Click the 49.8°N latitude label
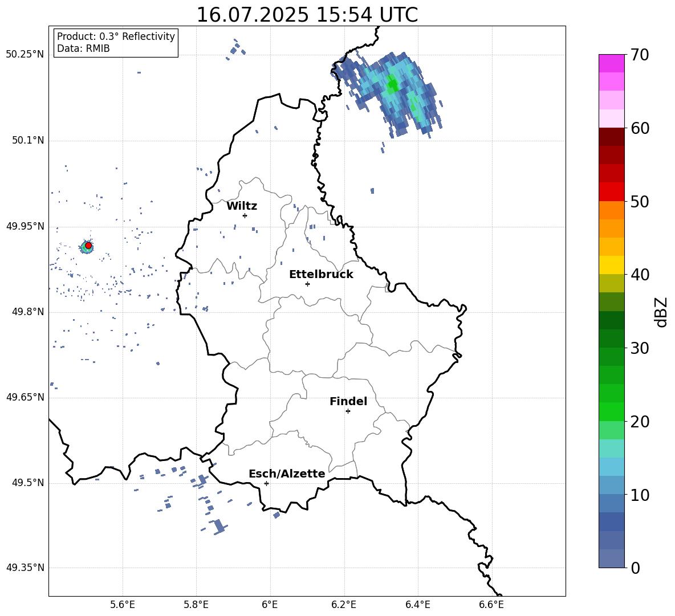 coord(28,312)
